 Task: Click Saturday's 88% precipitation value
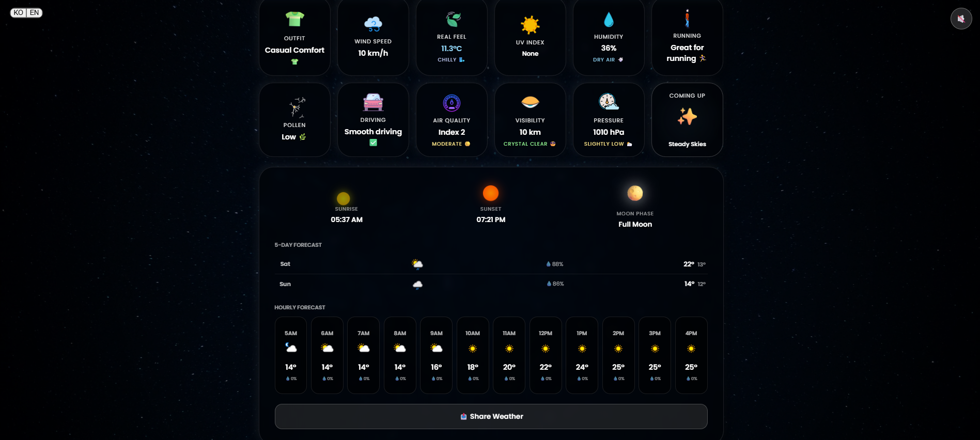point(555,264)
